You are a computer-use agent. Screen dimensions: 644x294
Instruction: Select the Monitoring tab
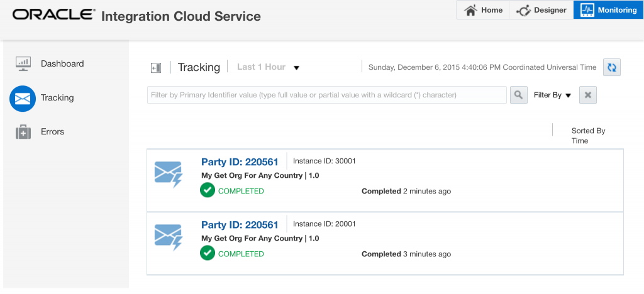tap(608, 10)
